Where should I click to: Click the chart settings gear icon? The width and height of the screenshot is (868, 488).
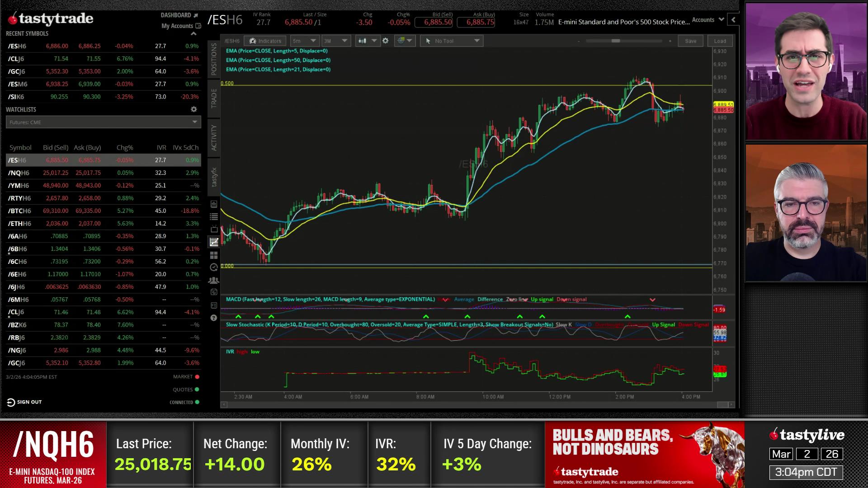click(385, 41)
